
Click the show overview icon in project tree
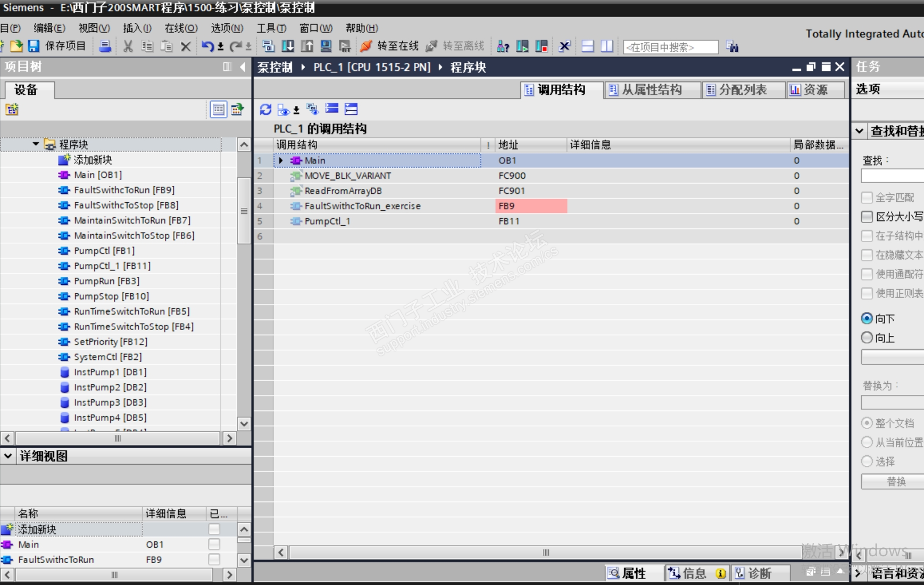(x=218, y=110)
